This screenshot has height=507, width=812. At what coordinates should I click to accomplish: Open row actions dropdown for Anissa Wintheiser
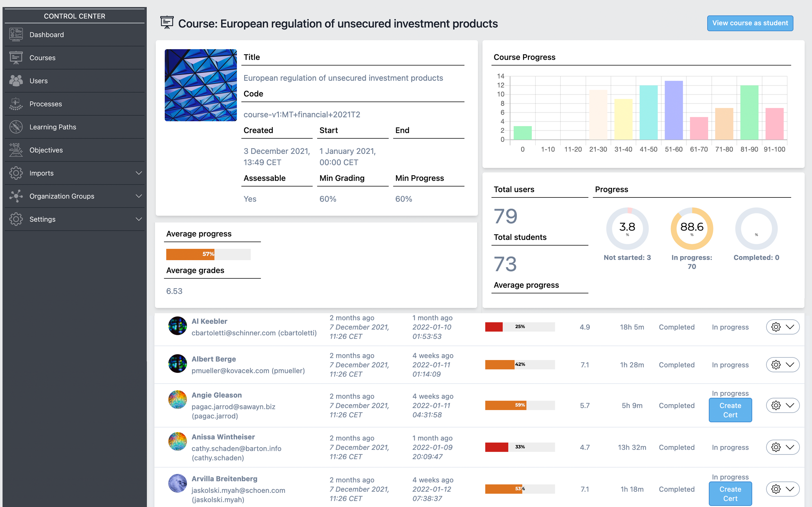791,447
